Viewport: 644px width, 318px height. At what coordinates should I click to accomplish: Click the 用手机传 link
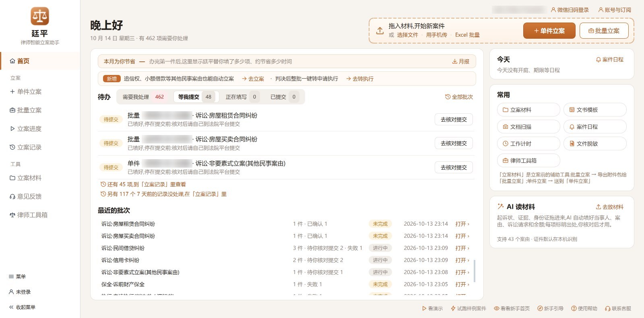tap(437, 35)
